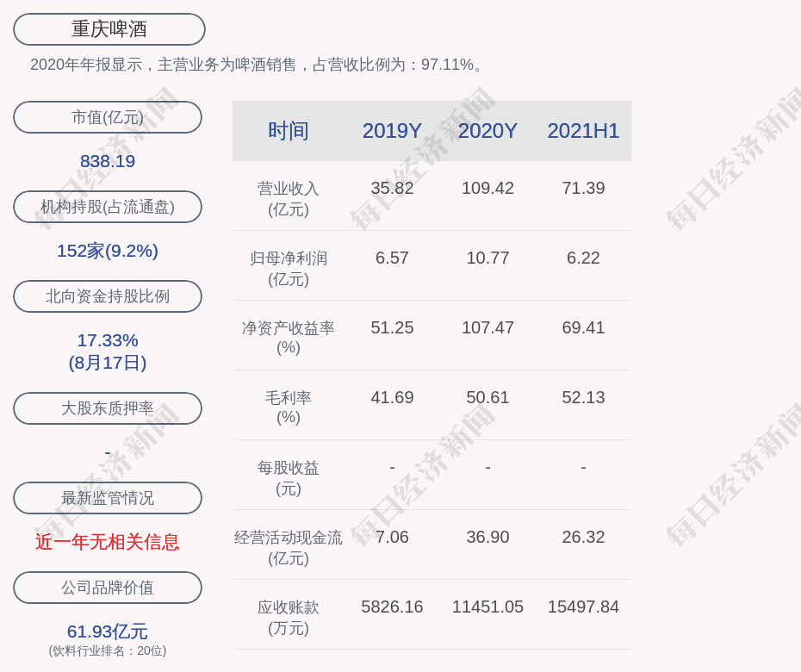Click the 大股东质押率 label
The width and height of the screenshot is (801, 672).
point(107,408)
